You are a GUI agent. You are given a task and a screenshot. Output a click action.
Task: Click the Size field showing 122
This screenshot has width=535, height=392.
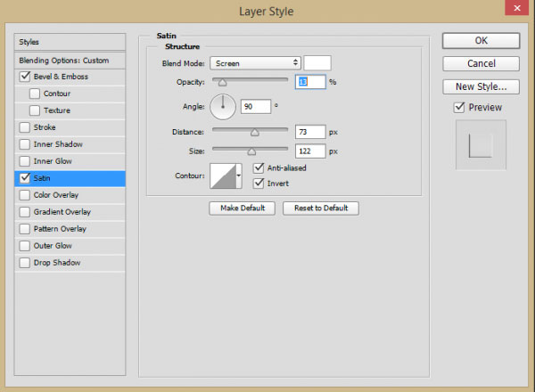click(x=310, y=151)
